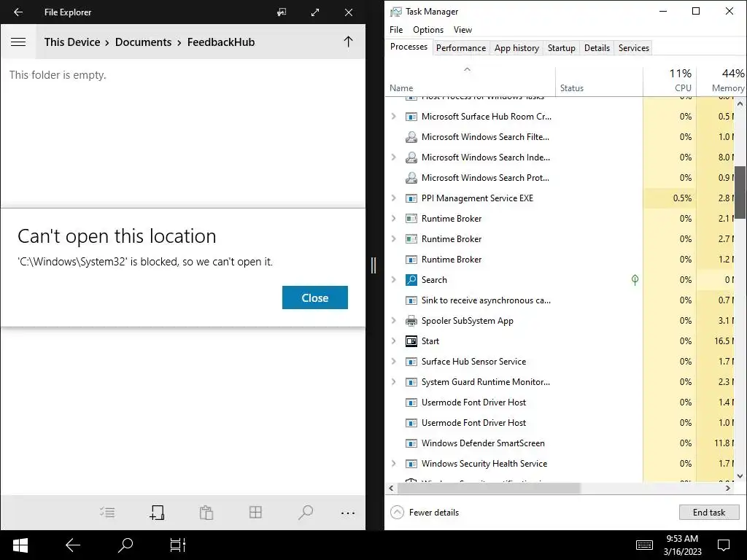Viewport: 747px width, 560px height.
Task: Select Microsoft Windows Search Prot... row
Action: pyautogui.click(x=560, y=178)
